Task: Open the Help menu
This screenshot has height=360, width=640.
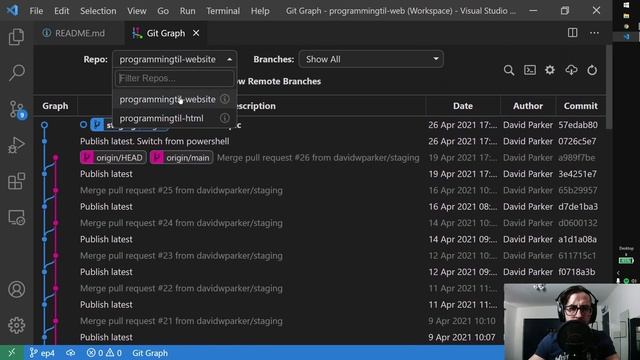Action: (x=260, y=11)
